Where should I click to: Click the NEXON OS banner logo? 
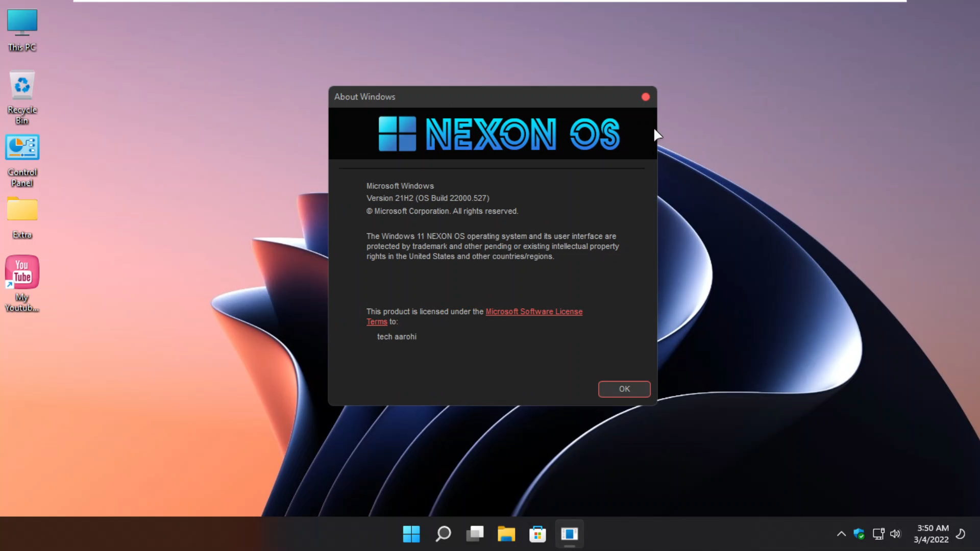[499, 134]
